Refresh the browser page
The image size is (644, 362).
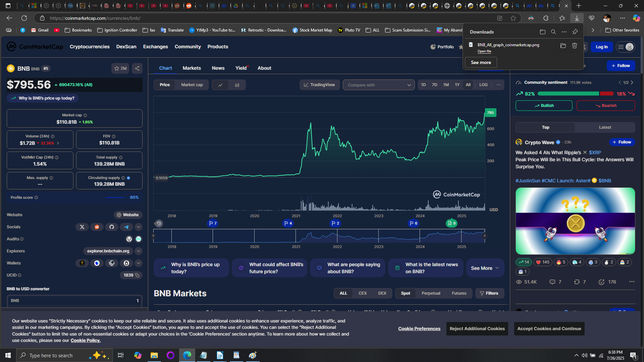pyautogui.click(x=24, y=18)
